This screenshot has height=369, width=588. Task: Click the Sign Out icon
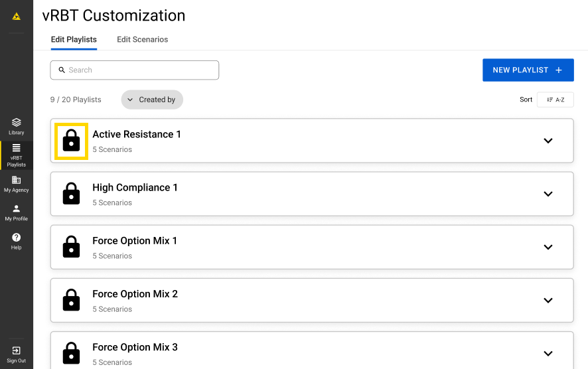[17, 354]
